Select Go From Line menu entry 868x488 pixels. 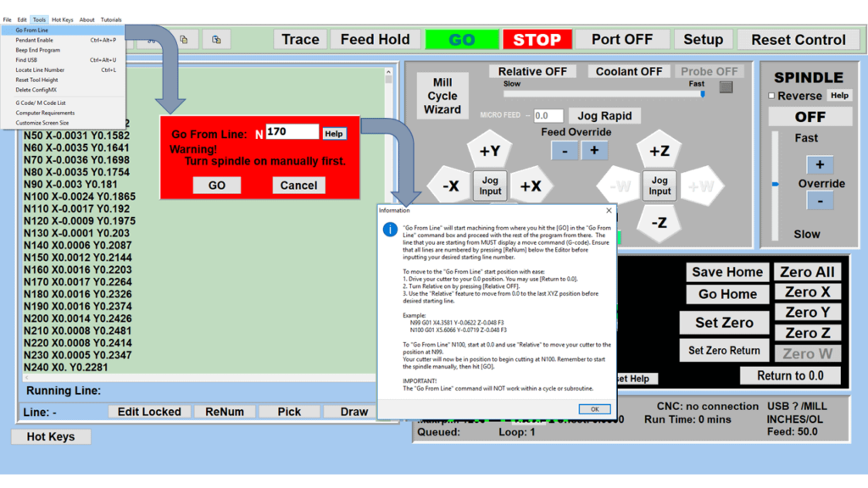[31, 30]
